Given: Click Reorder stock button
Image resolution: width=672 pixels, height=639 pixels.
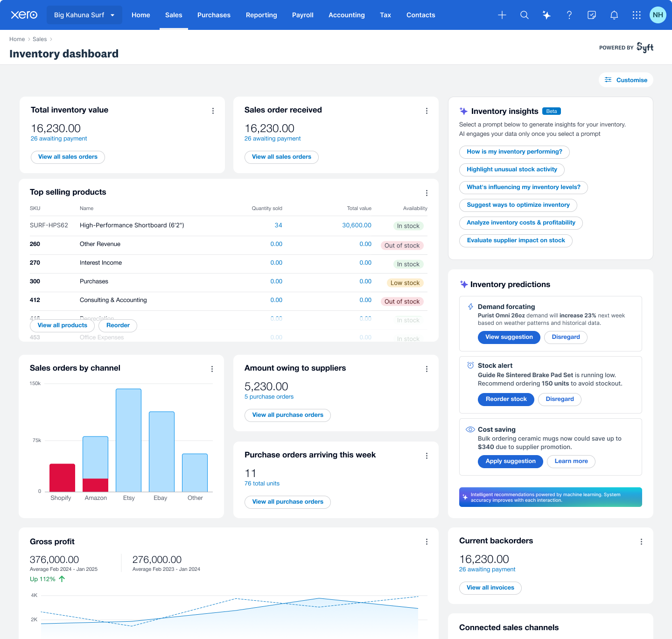Looking at the screenshot, I should coord(506,400).
